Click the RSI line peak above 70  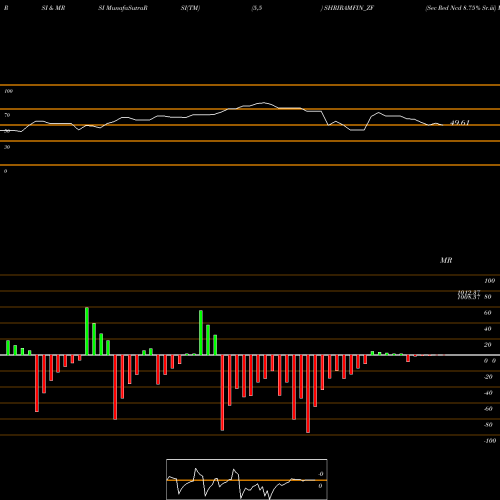(x=264, y=103)
